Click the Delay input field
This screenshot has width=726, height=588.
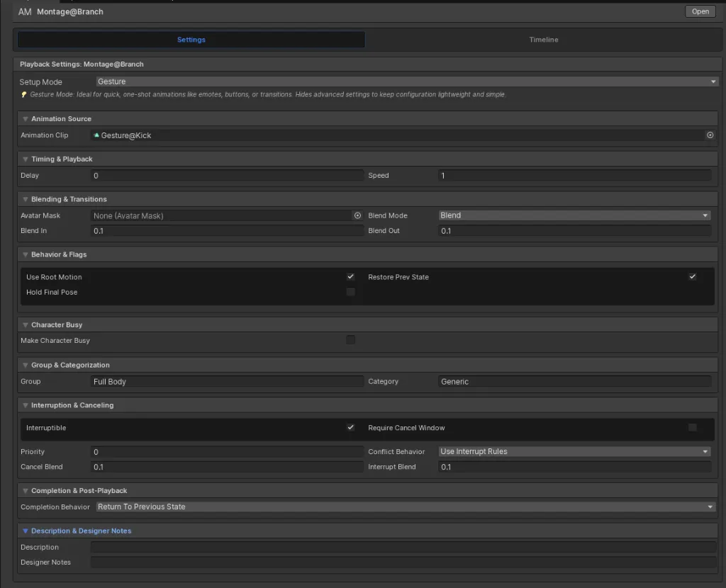pyautogui.click(x=227, y=176)
